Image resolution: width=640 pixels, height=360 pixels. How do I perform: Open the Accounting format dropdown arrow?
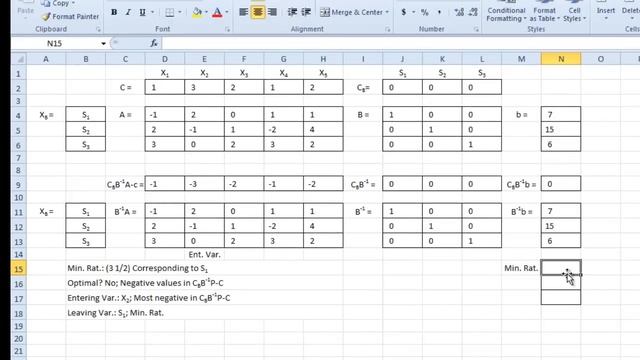tap(413, 12)
